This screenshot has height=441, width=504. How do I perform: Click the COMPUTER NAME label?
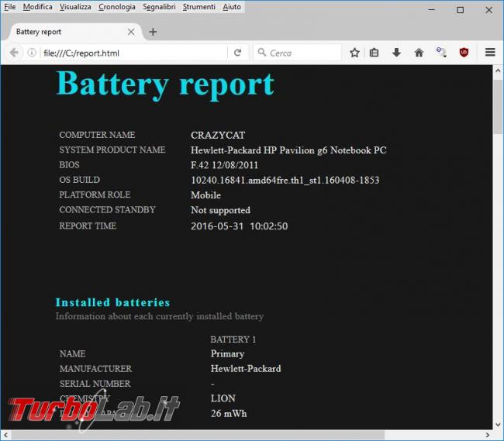97,135
